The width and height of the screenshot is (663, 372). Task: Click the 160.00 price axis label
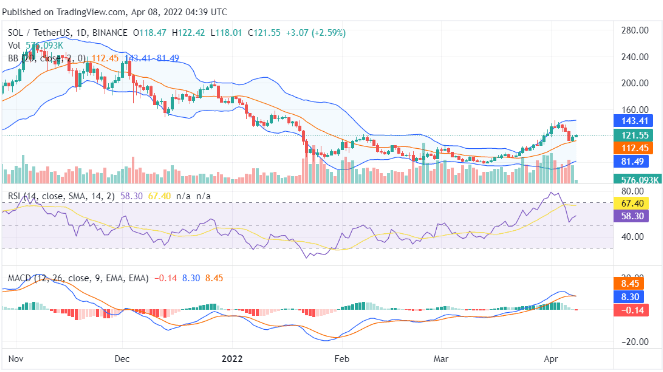point(635,109)
